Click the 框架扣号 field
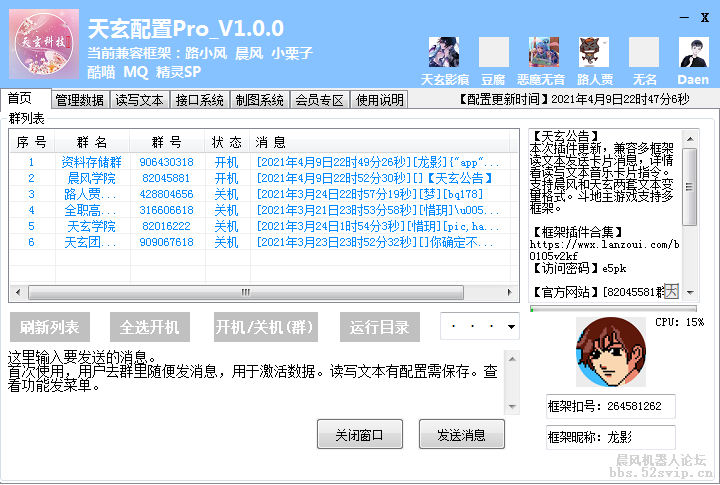 coord(611,406)
